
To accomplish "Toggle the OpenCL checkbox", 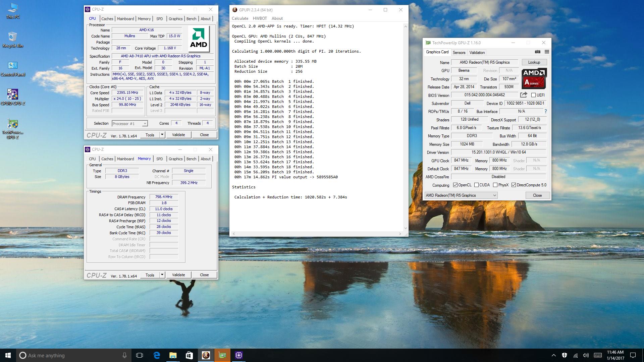I will coord(455,185).
